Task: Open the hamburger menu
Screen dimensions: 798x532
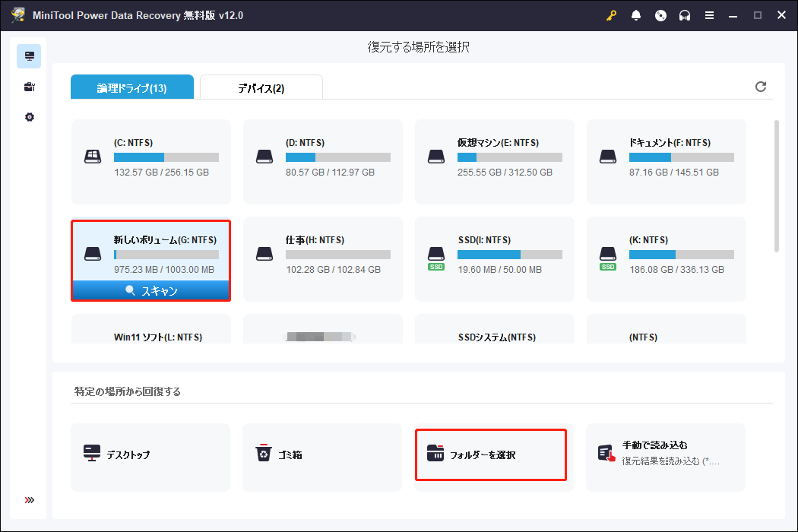Action: (709, 15)
